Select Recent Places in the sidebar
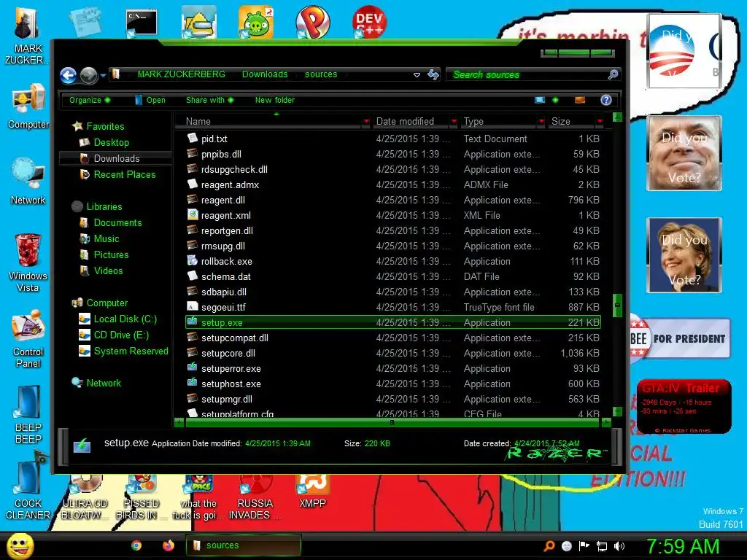747x560 pixels. tap(124, 174)
